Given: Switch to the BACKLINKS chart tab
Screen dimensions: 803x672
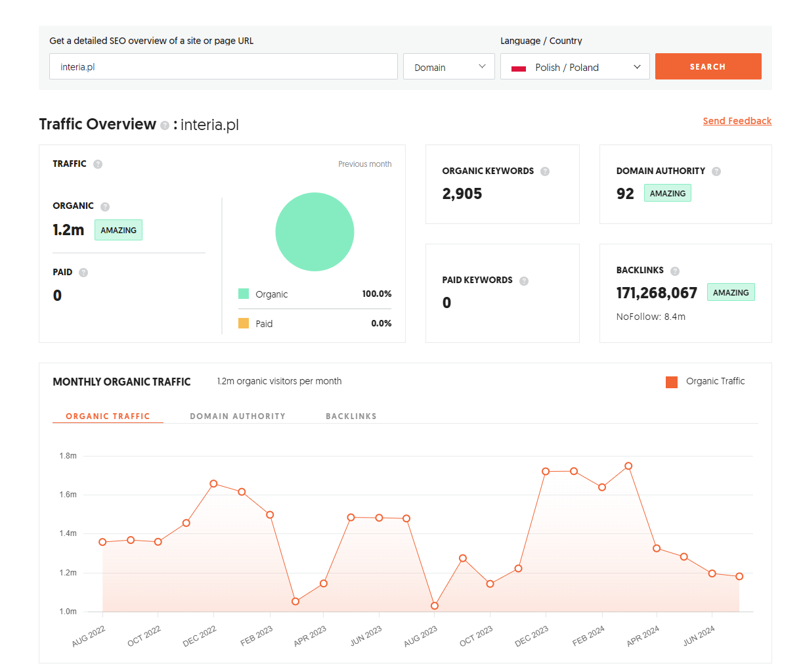Looking at the screenshot, I should 351,416.
